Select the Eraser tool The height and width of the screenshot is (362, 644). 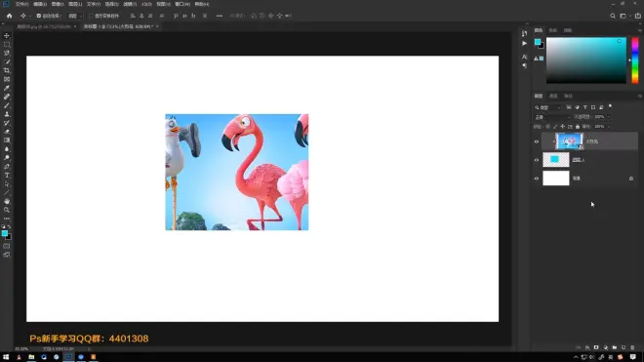click(x=7, y=132)
